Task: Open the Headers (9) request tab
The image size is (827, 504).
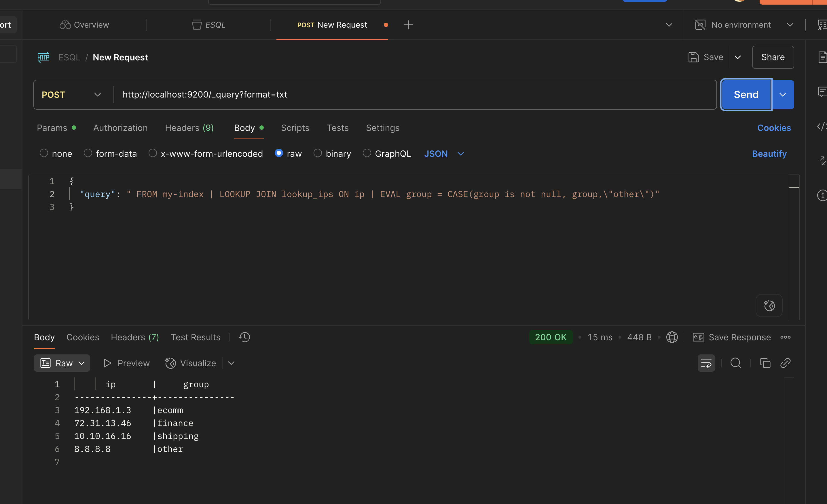Action: pyautogui.click(x=189, y=128)
